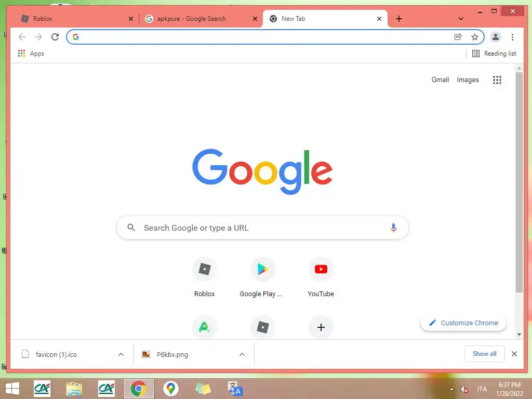Image resolution: width=532 pixels, height=399 pixels.
Task: Open the YouTube shortcut tile
Action: coord(321,277)
